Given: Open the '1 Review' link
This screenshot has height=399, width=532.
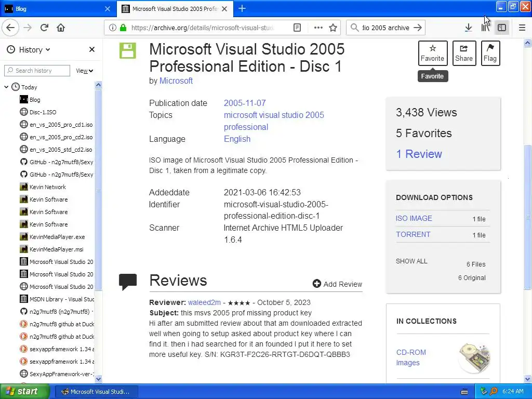Looking at the screenshot, I should pos(419,154).
